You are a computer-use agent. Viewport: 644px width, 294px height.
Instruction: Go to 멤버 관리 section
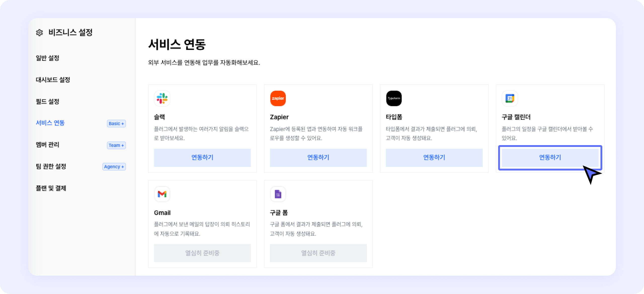point(48,145)
